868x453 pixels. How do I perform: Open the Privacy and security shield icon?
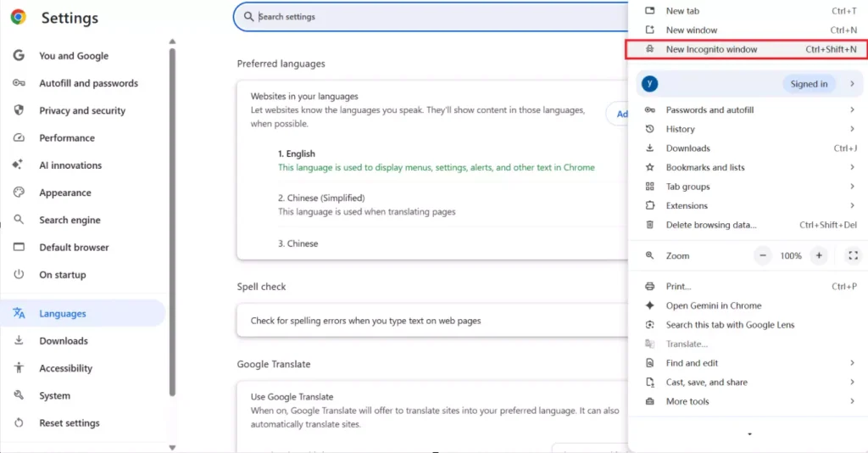coord(19,109)
